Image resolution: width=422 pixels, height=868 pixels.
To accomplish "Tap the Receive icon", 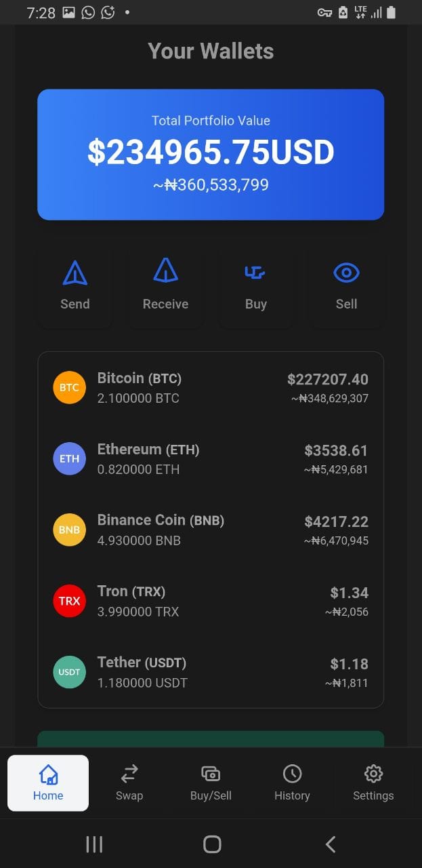I will (165, 271).
